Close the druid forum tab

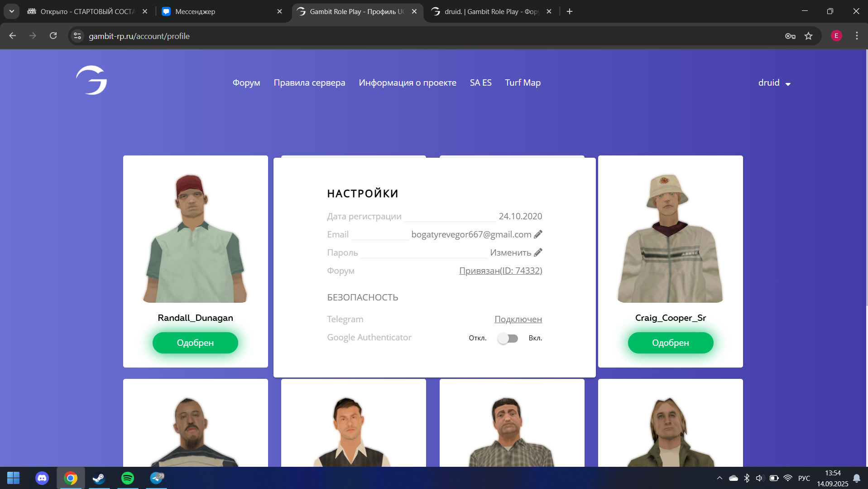[x=549, y=11]
